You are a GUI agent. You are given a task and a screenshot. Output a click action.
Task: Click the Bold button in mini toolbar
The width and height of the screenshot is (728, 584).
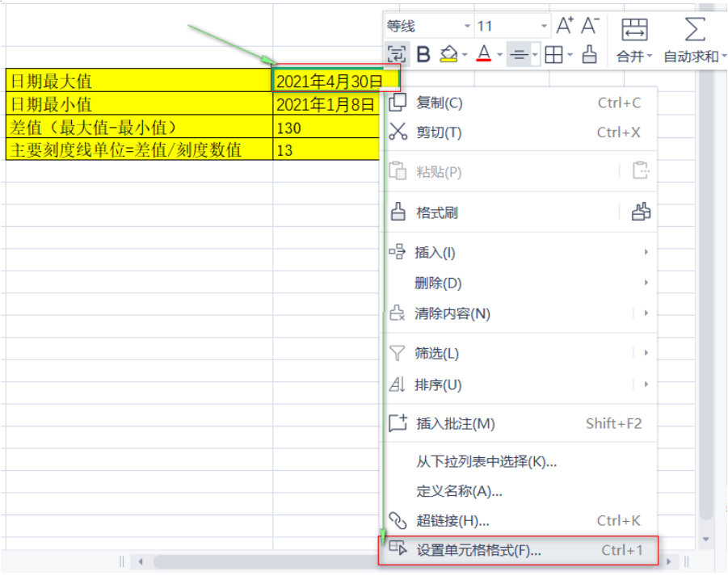pyautogui.click(x=423, y=55)
